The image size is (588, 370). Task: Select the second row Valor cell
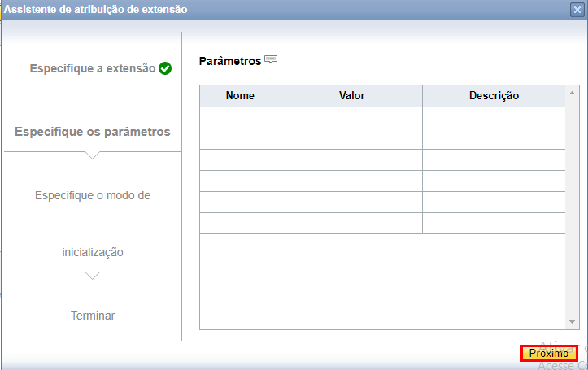click(x=352, y=139)
